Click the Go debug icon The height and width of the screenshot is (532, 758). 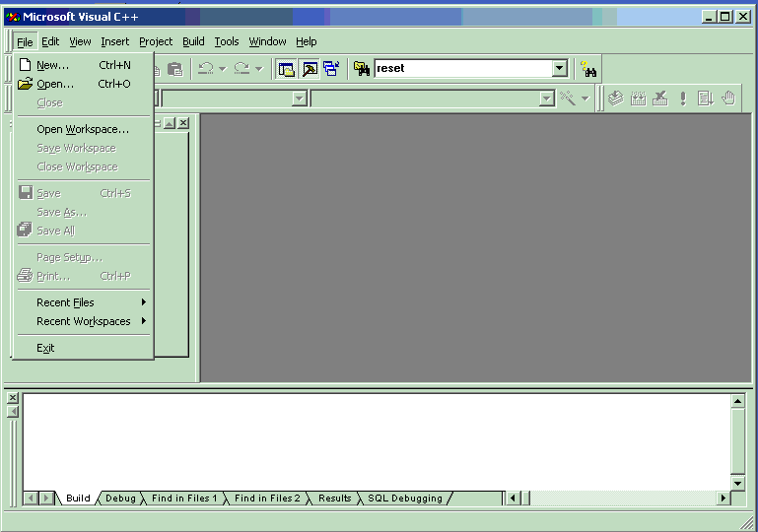tap(706, 99)
